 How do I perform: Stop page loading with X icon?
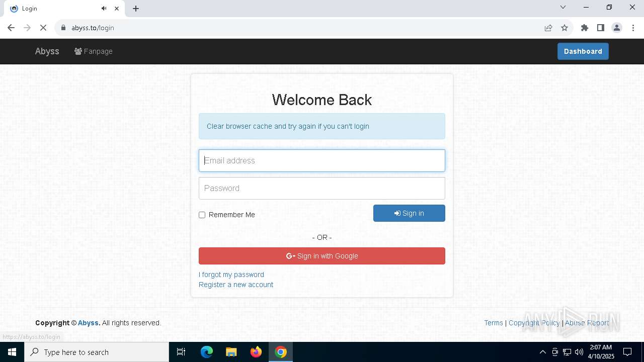[43, 28]
